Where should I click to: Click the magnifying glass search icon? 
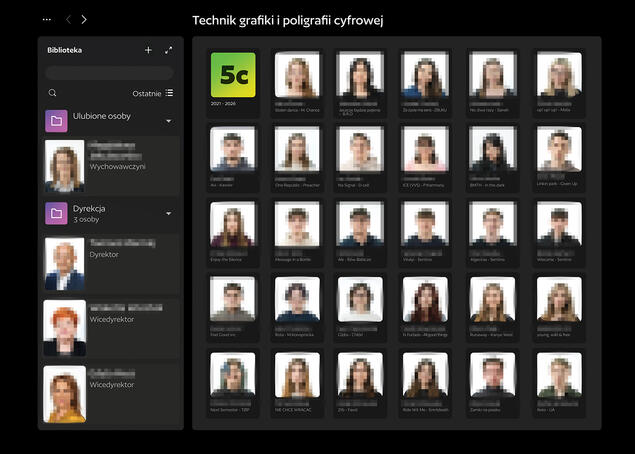click(x=52, y=93)
